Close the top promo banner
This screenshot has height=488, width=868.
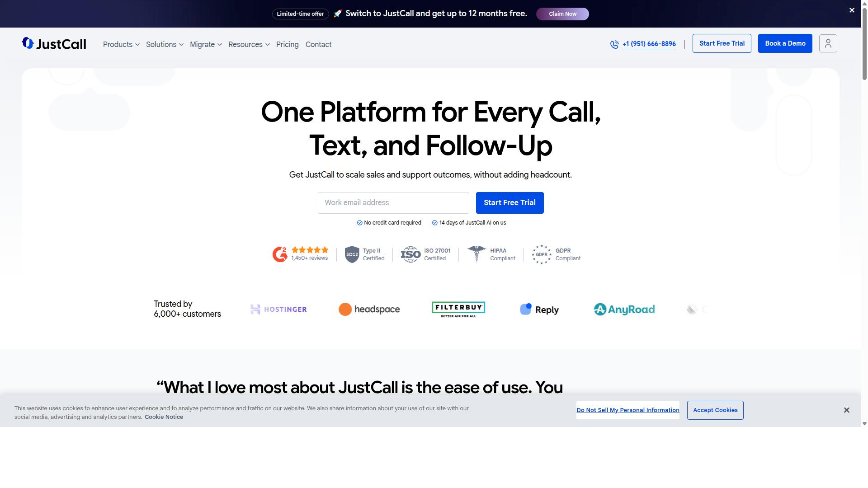tap(852, 10)
